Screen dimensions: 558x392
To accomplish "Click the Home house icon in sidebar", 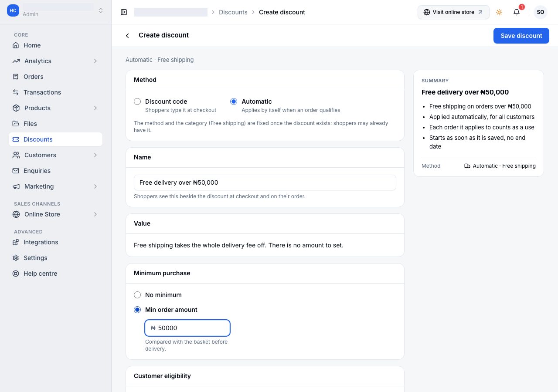I will (x=16, y=45).
